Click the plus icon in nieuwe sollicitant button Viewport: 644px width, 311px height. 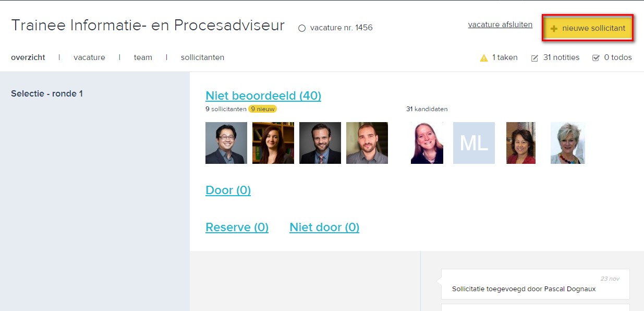tap(554, 29)
